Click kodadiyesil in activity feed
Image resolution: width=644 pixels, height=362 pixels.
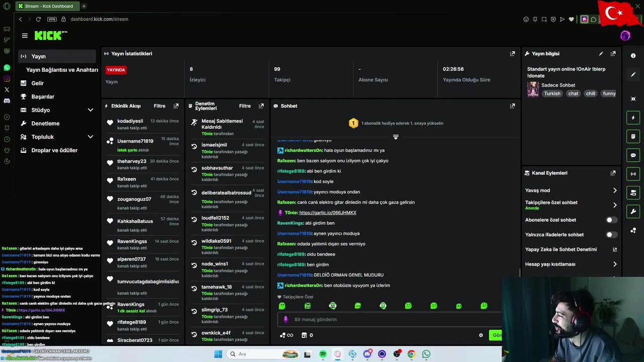(130, 121)
